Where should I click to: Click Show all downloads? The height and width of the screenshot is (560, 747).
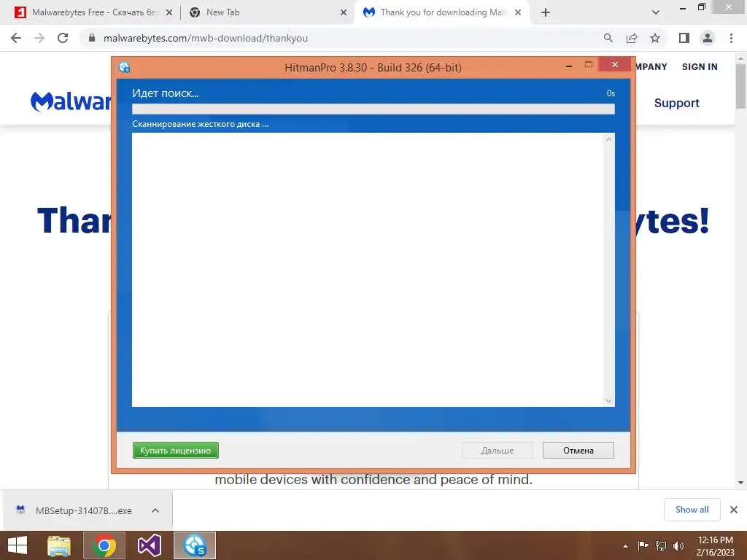click(x=692, y=510)
